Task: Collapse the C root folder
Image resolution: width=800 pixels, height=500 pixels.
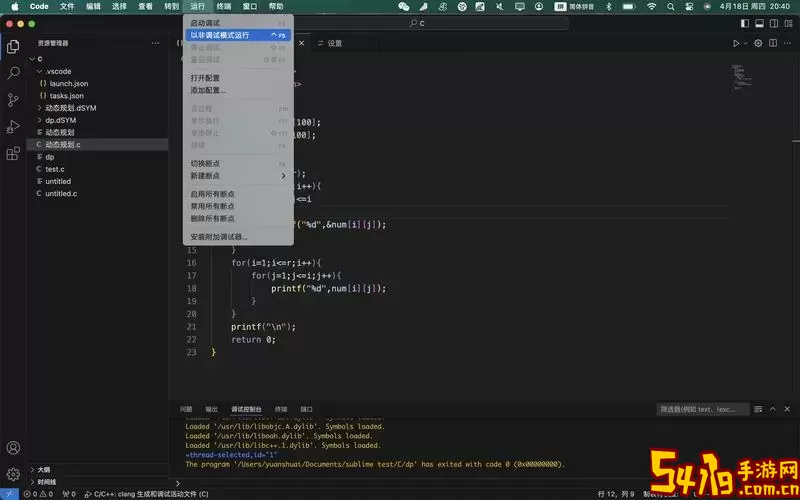Action: tap(33, 59)
